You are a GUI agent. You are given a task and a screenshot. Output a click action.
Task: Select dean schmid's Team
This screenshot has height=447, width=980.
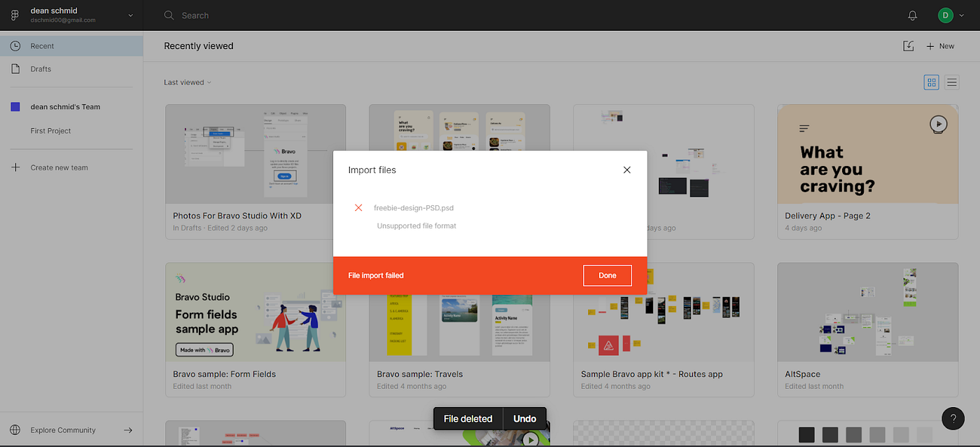tap(65, 107)
